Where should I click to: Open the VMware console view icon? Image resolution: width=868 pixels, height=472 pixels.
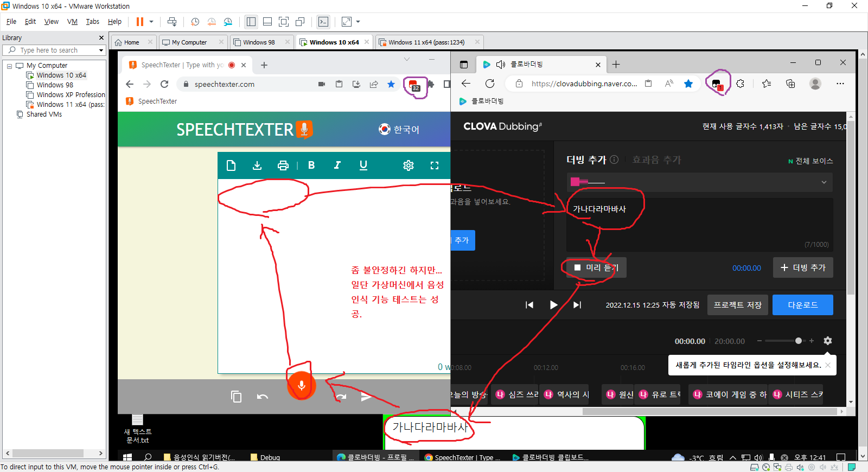pos(323,22)
